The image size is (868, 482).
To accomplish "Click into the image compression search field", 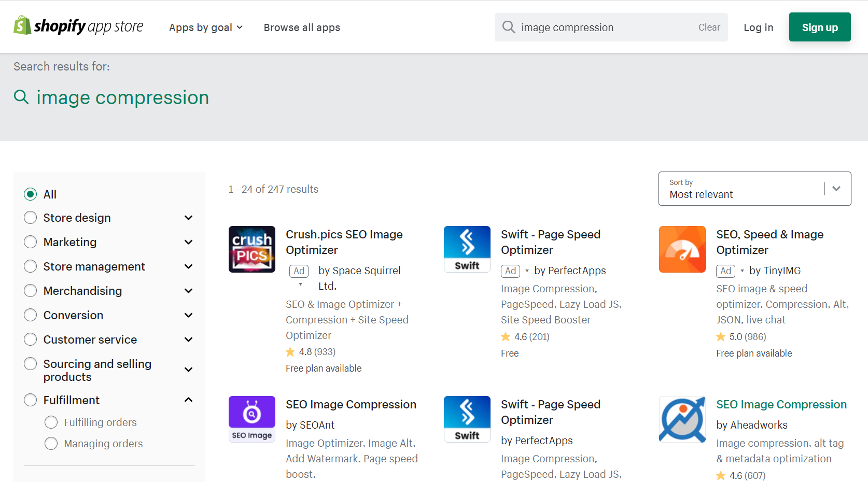I will pyautogui.click(x=601, y=27).
